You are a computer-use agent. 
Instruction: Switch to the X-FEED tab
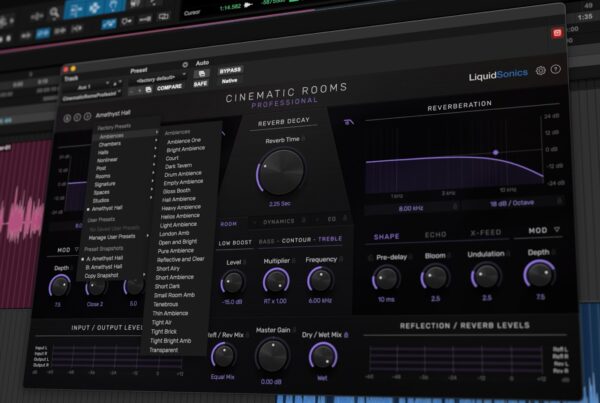pos(485,232)
